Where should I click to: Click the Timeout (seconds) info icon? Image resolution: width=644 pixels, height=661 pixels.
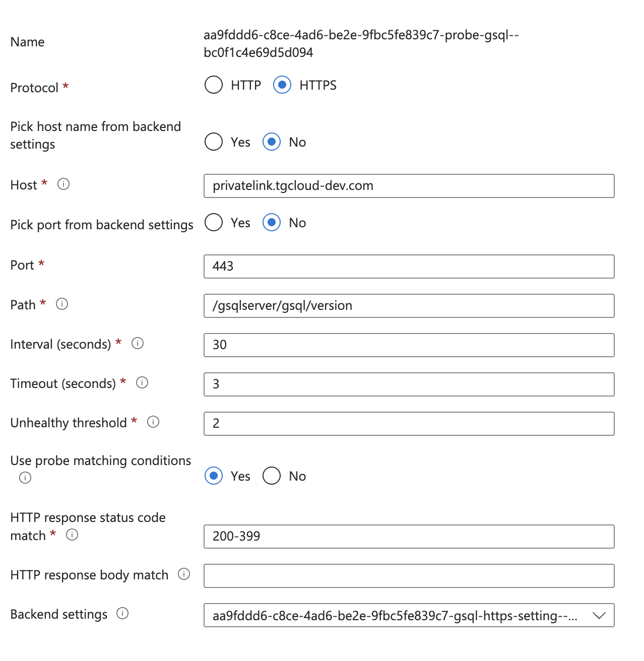pyautogui.click(x=142, y=383)
